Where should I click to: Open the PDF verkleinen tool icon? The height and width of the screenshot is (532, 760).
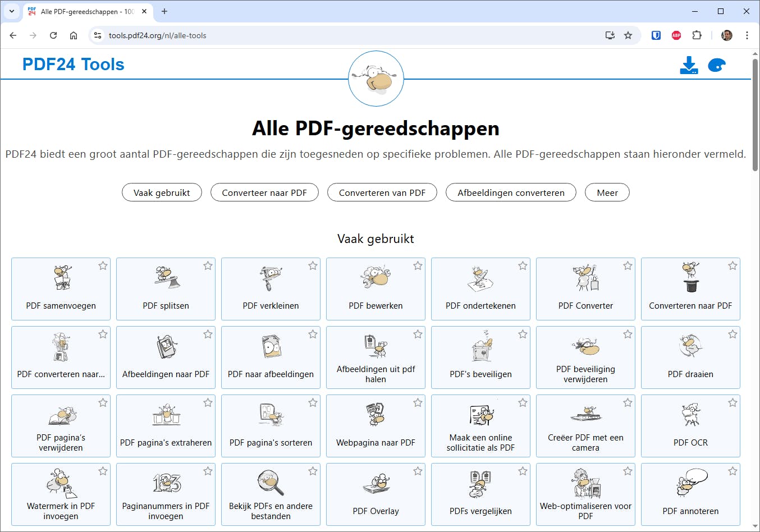pos(271,277)
